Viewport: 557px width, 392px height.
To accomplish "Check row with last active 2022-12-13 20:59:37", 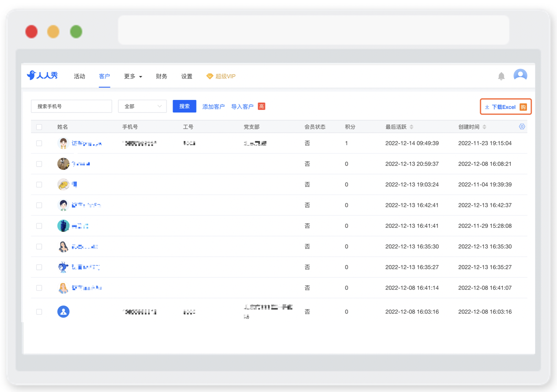I will 39,164.
